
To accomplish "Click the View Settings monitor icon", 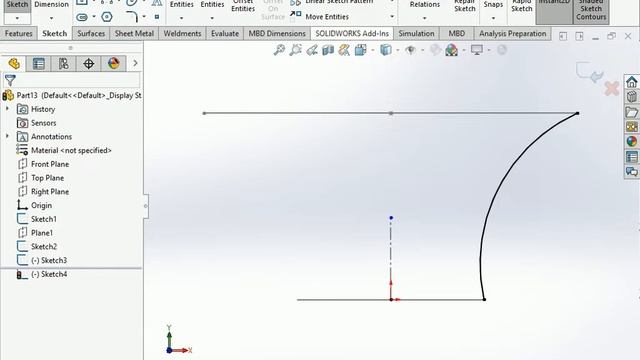I will (x=477, y=50).
